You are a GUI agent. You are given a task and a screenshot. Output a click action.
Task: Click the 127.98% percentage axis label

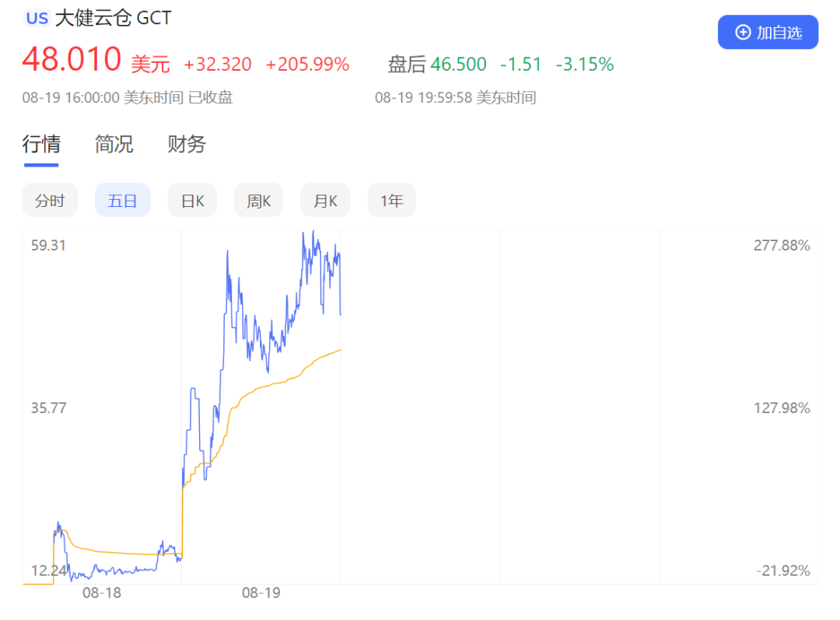pyautogui.click(x=781, y=408)
